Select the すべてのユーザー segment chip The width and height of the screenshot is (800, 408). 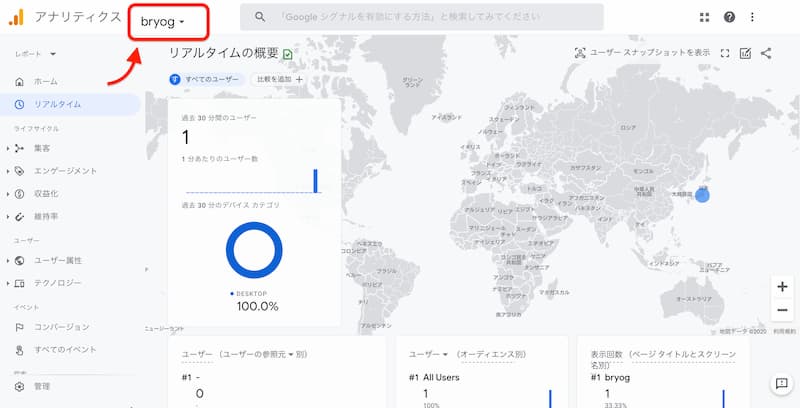click(x=206, y=80)
